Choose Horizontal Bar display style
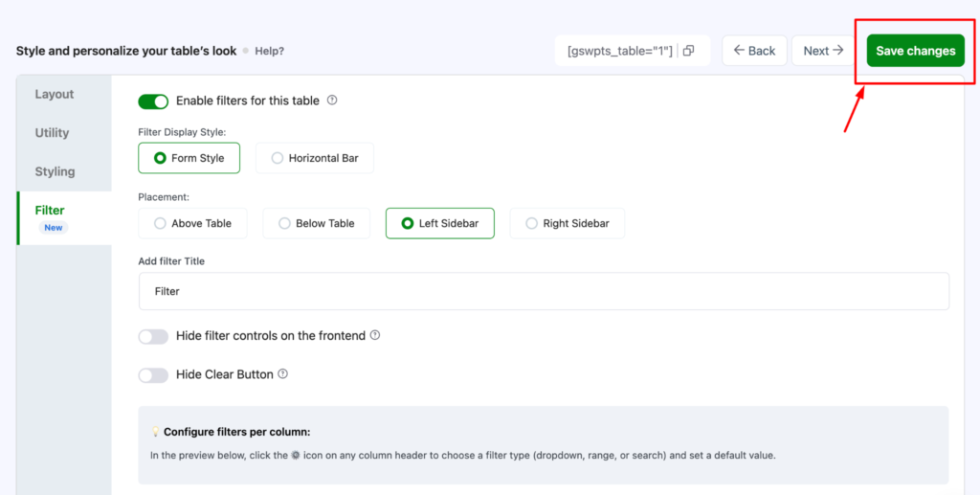980x495 pixels. point(315,158)
